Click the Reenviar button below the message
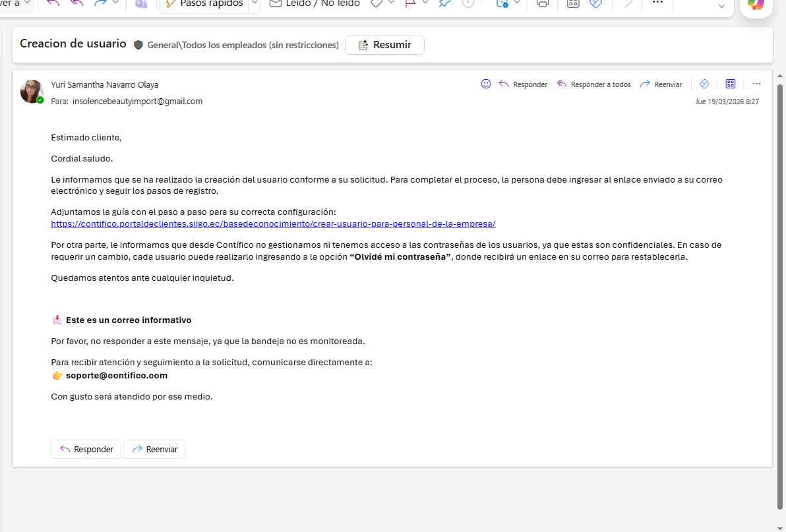 point(154,450)
